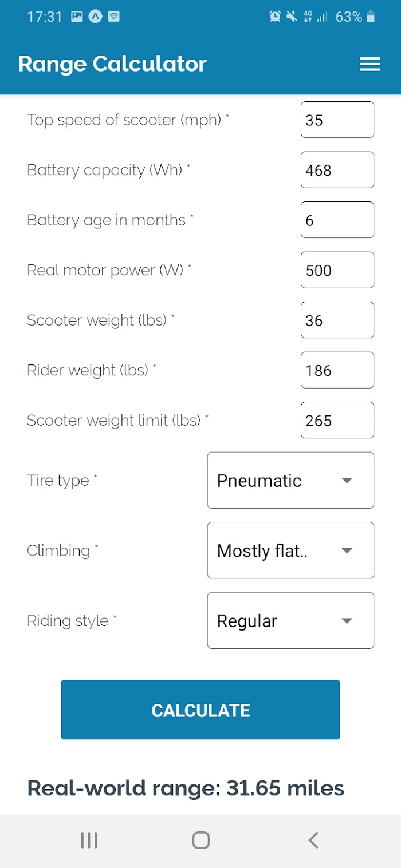Focus the Top speed of scooter field
The image size is (401, 868).
(337, 120)
